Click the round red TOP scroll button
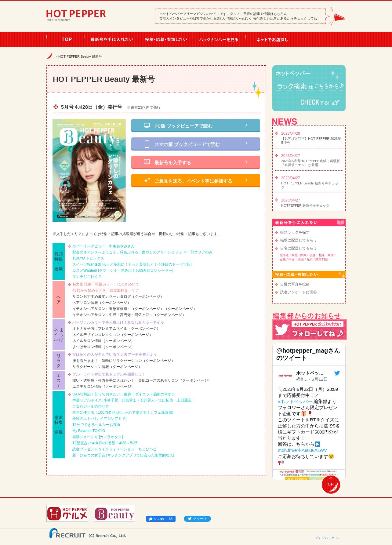The height and width of the screenshot is (545, 392). [x=331, y=484]
